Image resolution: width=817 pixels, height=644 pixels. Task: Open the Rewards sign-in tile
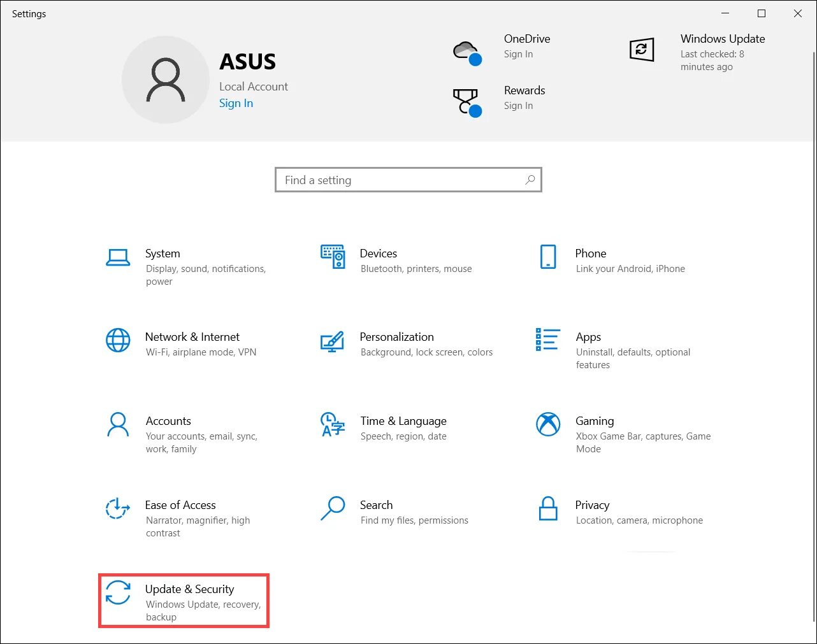pos(500,98)
